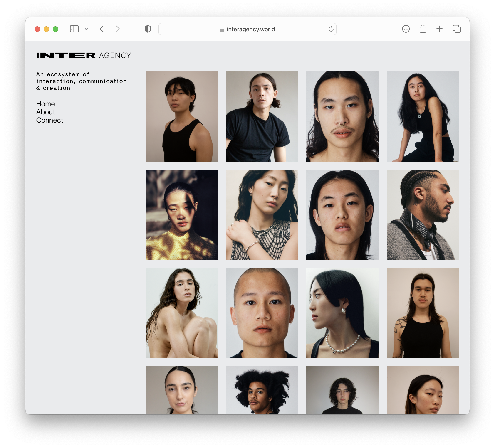Open the privacy report shield icon
495x448 pixels.
(x=148, y=29)
